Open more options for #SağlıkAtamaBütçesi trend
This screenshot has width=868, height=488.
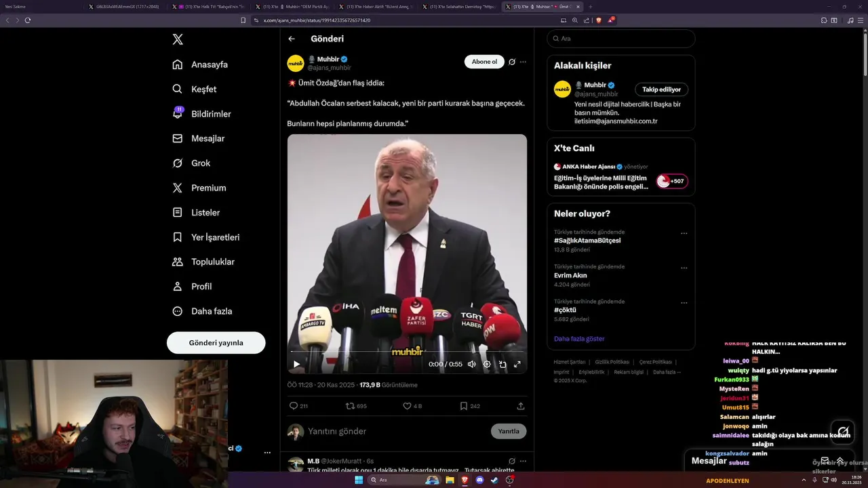[x=684, y=233]
